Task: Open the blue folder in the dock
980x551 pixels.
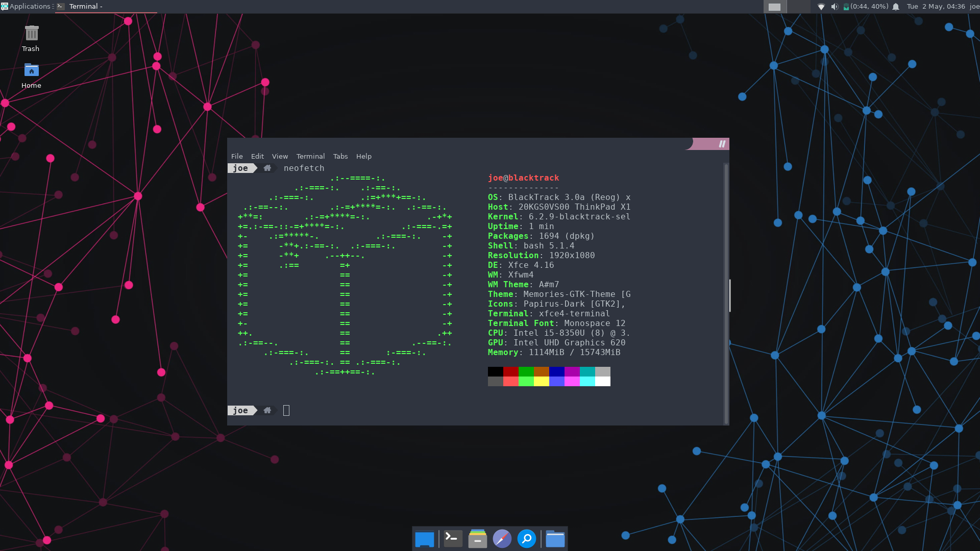Action: pos(555,539)
